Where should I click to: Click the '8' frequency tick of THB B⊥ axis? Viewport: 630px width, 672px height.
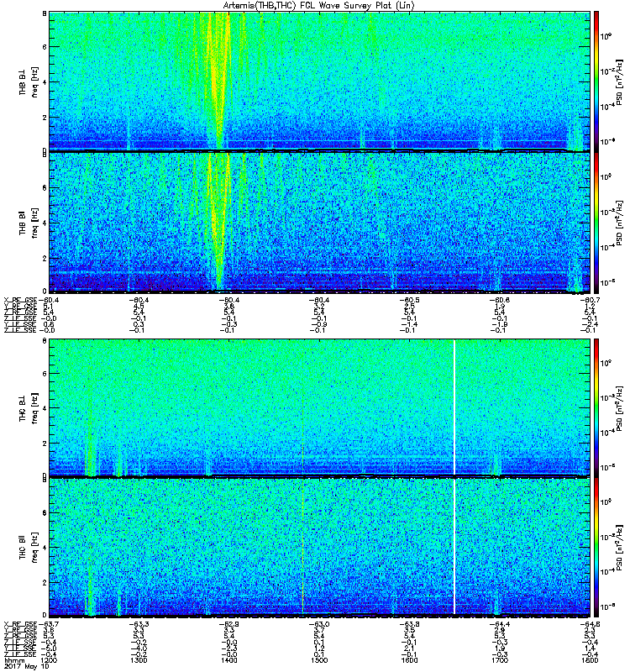click(45, 13)
